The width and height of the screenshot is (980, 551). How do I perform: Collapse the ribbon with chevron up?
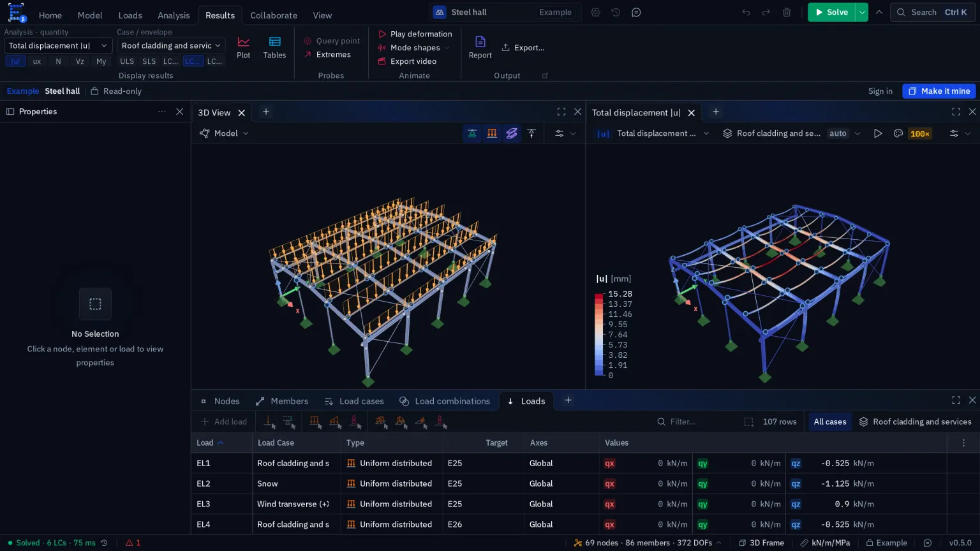879,12
